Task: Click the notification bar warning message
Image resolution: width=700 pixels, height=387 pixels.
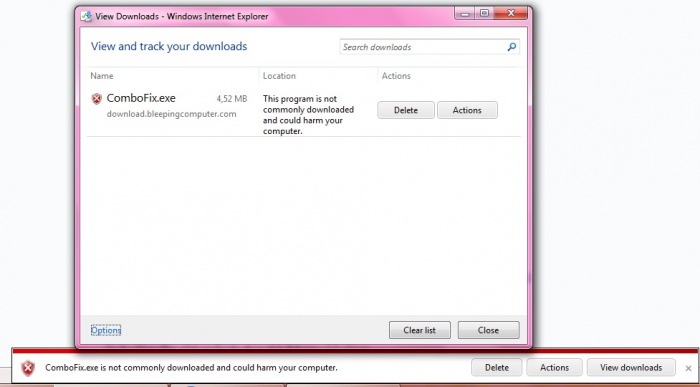Action: point(191,368)
